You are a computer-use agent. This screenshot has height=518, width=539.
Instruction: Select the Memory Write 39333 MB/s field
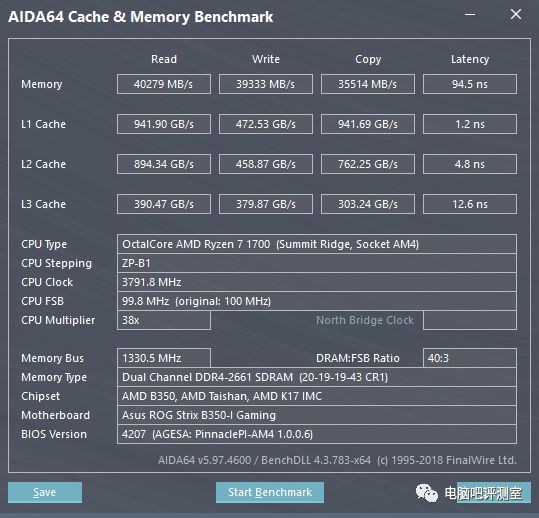(x=266, y=84)
